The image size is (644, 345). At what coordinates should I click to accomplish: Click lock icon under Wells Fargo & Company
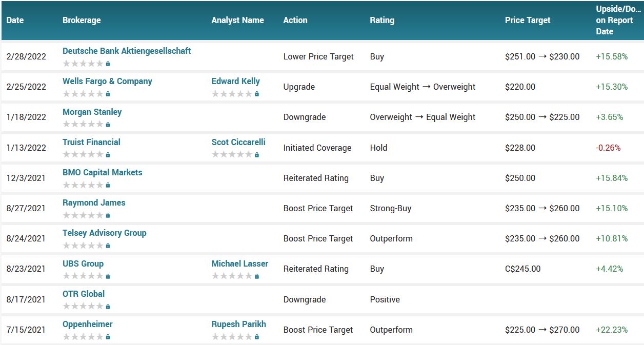tap(108, 94)
